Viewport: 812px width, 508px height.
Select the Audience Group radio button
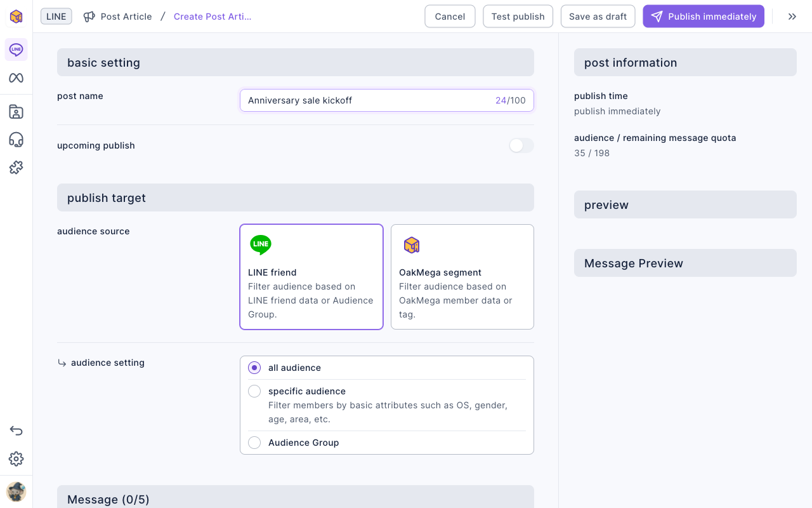(x=254, y=443)
